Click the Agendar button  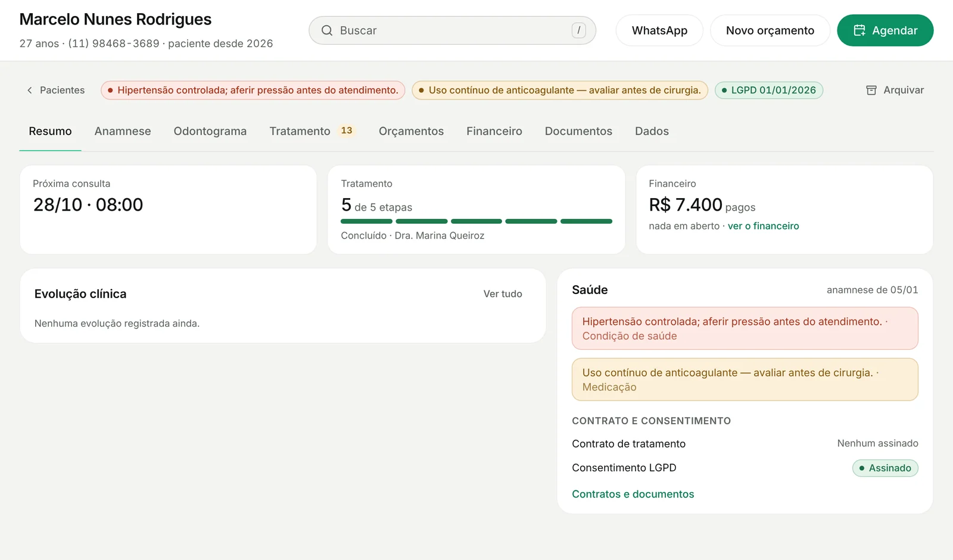coord(885,30)
